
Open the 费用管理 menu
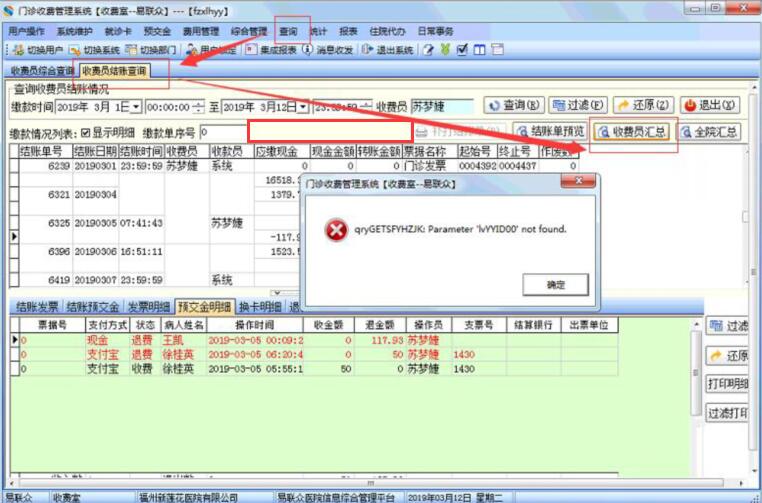tap(201, 32)
